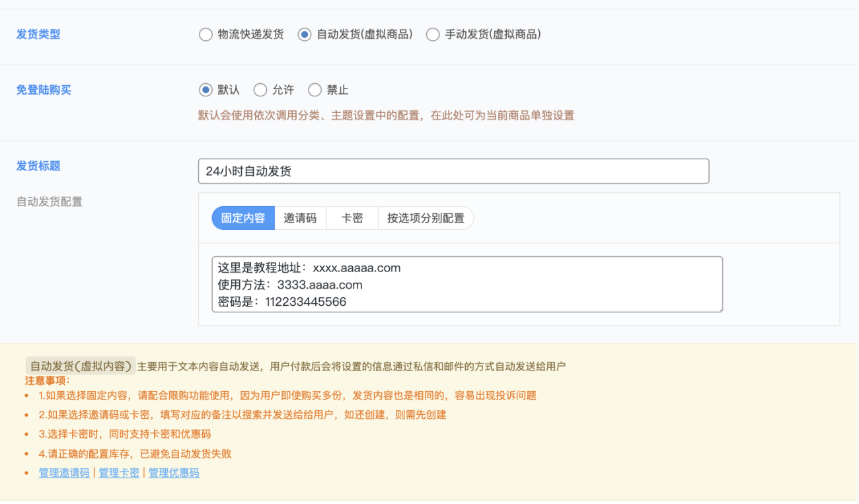Image resolution: width=859 pixels, height=504 pixels.
Task: Open the 管理卡密 link
Action: tap(119, 473)
